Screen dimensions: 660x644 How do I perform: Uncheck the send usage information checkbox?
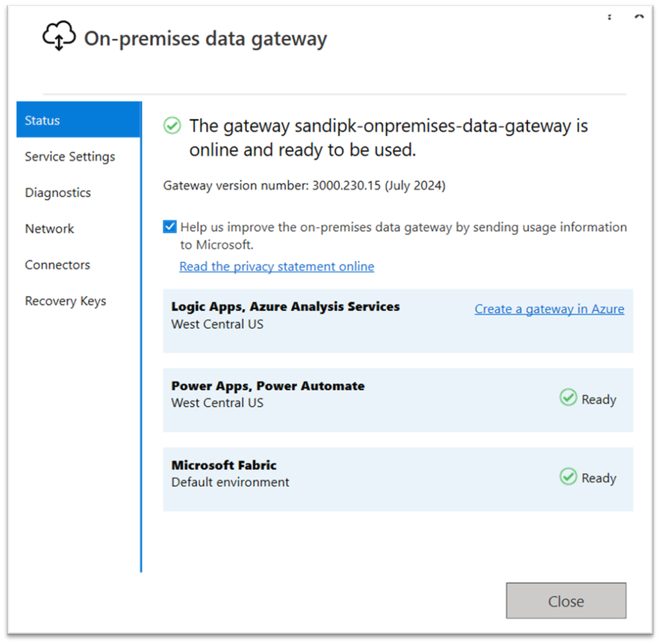[x=170, y=227]
